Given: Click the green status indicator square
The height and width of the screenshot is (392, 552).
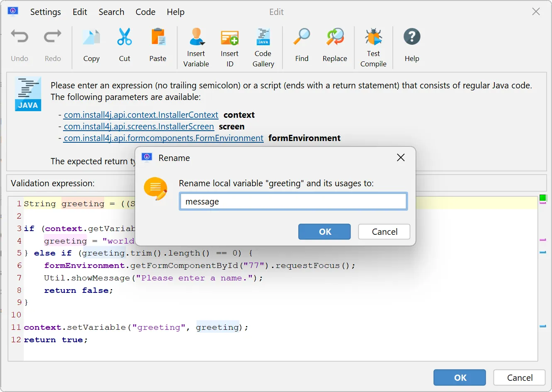Looking at the screenshot, I should click(x=543, y=197).
